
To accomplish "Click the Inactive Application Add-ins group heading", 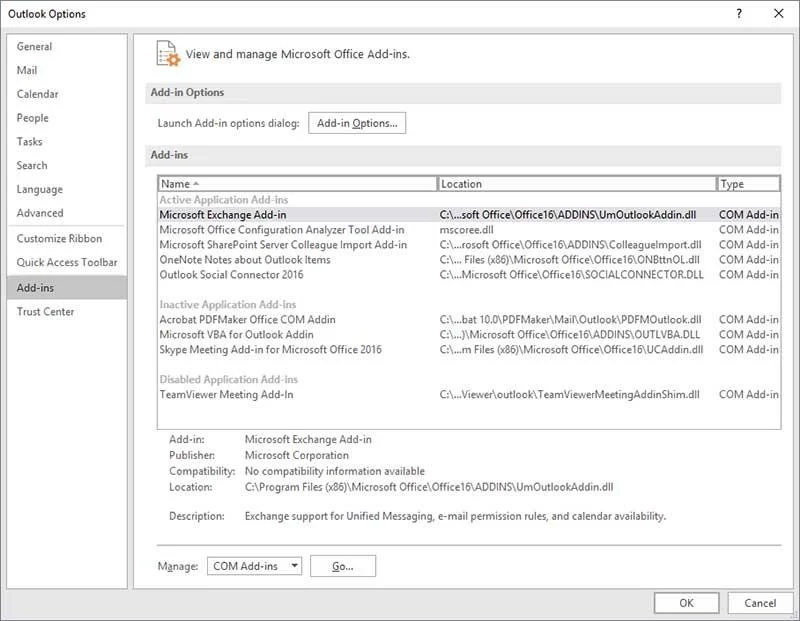I will (x=228, y=305).
